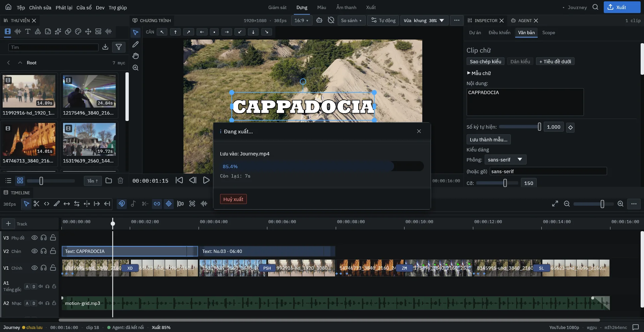Add keyframe for Số ký tự hiện

pos(571,127)
